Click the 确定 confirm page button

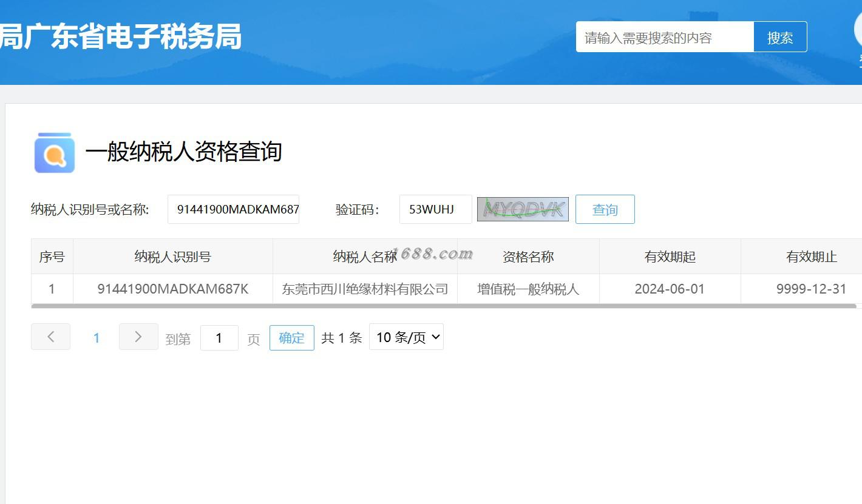pyautogui.click(x=291, y=338)
